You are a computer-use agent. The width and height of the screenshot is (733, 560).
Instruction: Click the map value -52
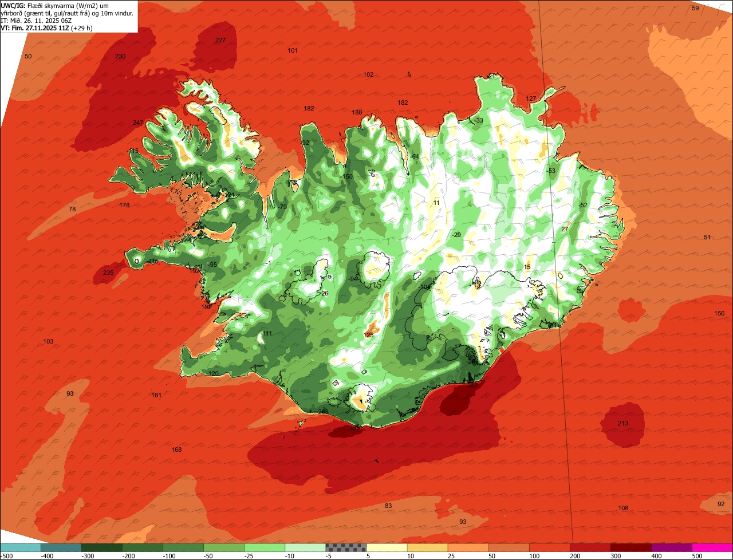coord(583,205)
